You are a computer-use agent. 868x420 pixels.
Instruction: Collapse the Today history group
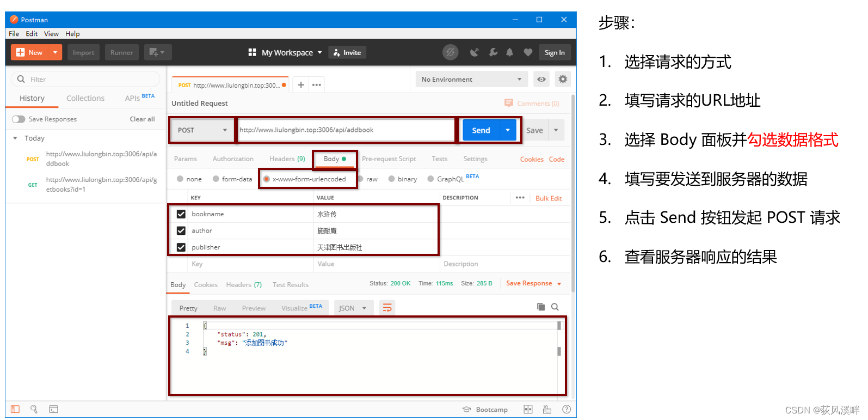pos(15,138)
